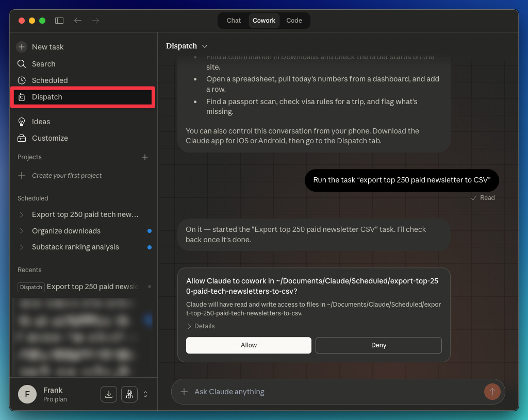Viewport: 528px width, 420px height.
Task: Open recent Export top 250 paid newsletter
Action: 93,287
